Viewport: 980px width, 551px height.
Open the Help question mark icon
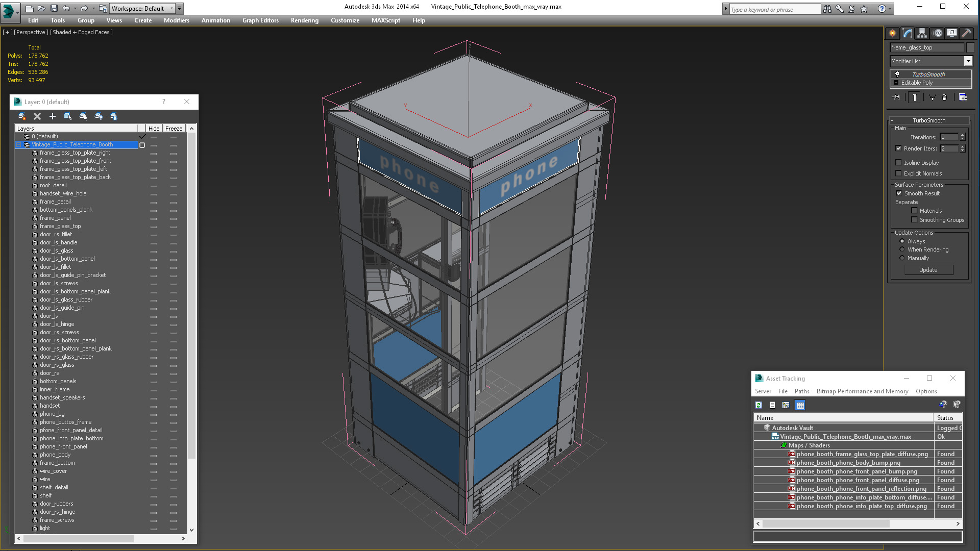[881, 9]
